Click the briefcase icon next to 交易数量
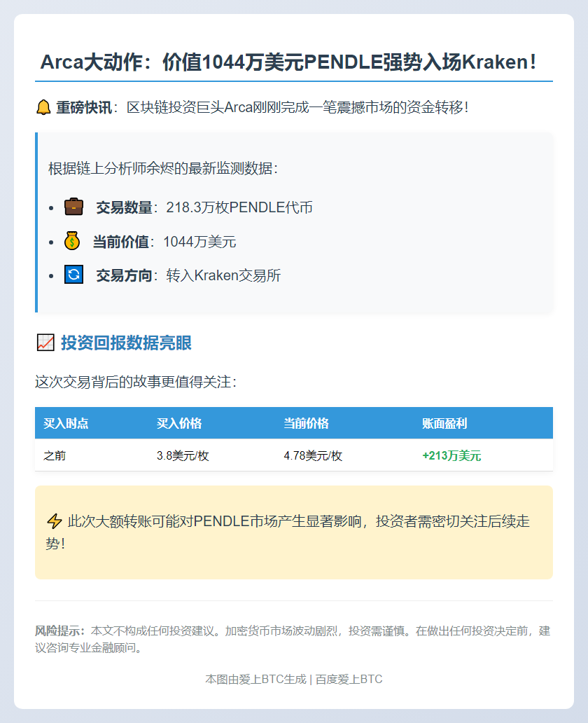This screenshot has width=588, height=723. 73,207
